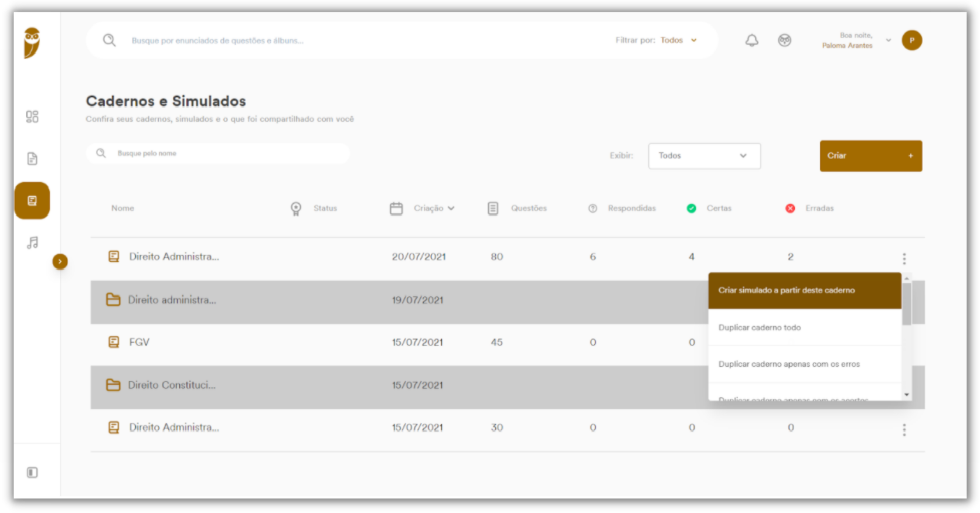The height and width of the screenshot is (513, 980).
Task: Click the panel layout icon at sidebar bottom
Action: [32, 473]
